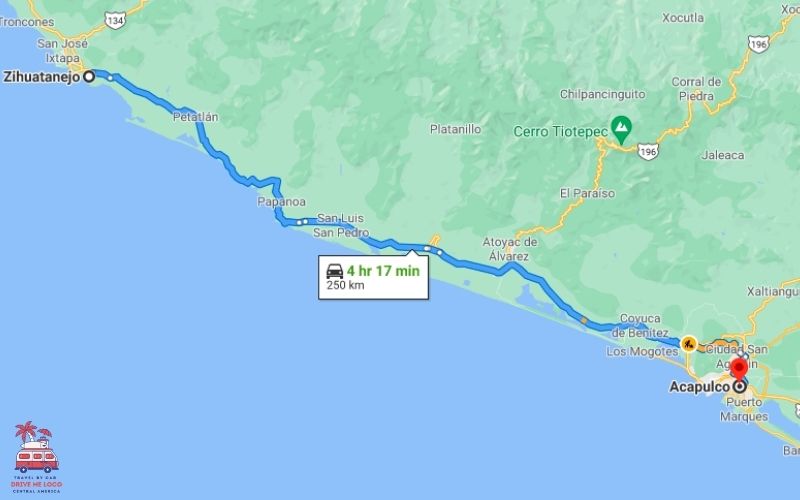The image size is (800, 500).
Task: Click the car icon in route info box
Action: (335, 271)
